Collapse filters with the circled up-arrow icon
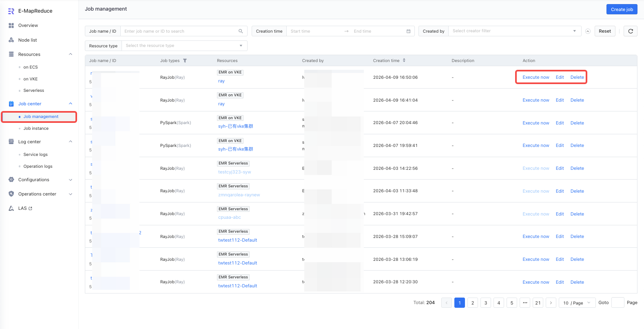Image resolution: width=644 pixels, height=329 pixels. [588, 31]
